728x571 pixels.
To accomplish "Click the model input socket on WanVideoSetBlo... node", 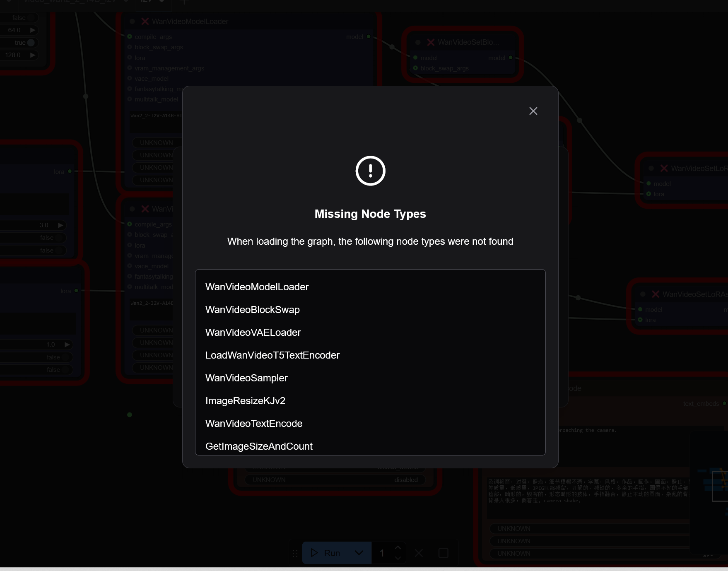I will point(415,58).
